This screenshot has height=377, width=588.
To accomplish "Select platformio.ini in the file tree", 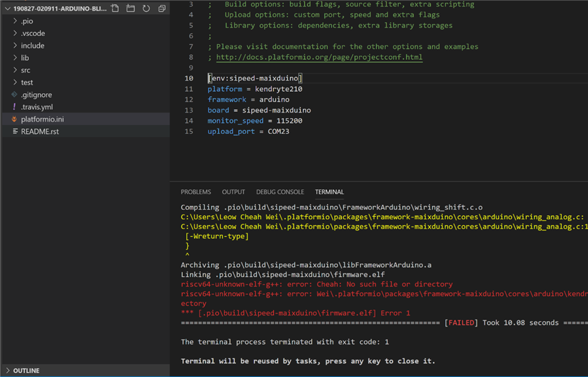I will point(42,119).
